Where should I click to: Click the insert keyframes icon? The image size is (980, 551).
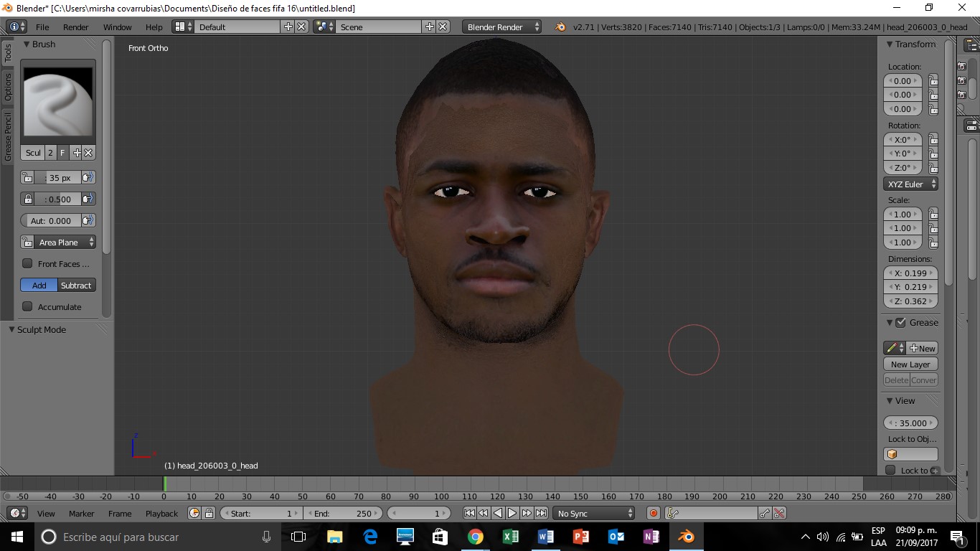tap(765, 513)
